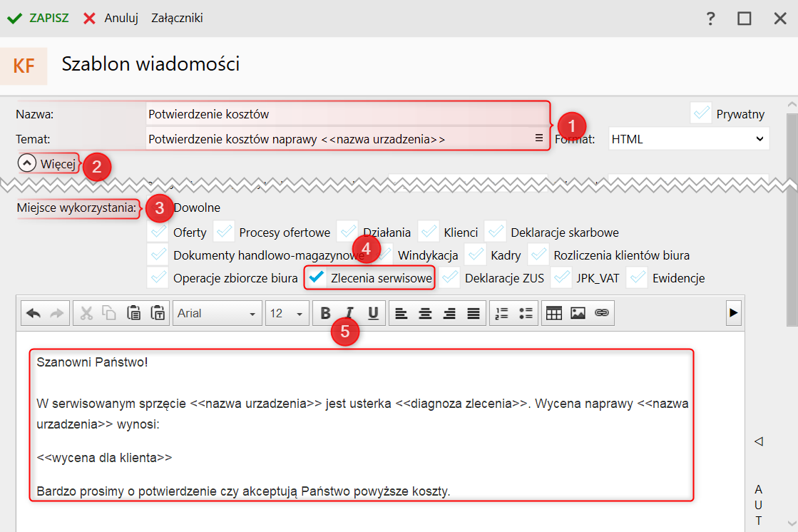
Task: Undo the last edit in editor toolbar
Action: pos(34,313)
